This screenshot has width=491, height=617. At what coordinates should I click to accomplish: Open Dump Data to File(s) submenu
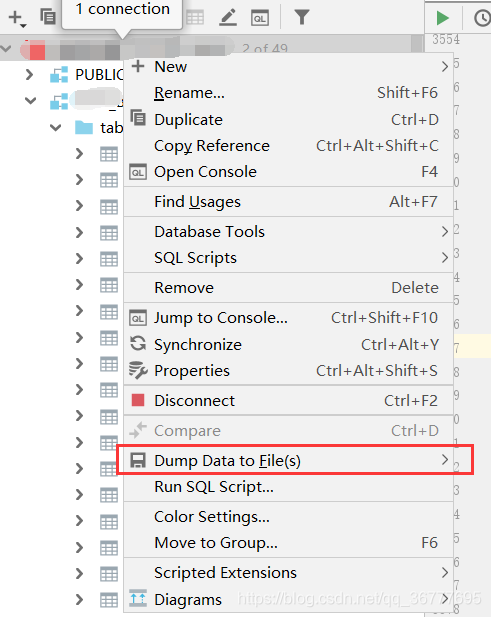(x=289, y=460)
